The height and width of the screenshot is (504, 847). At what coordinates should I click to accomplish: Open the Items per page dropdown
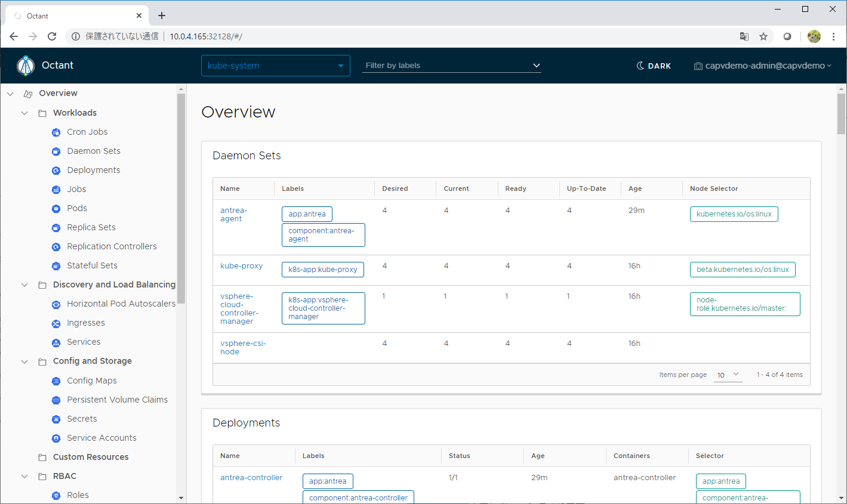pyautogui.click(x=728, y=375)
